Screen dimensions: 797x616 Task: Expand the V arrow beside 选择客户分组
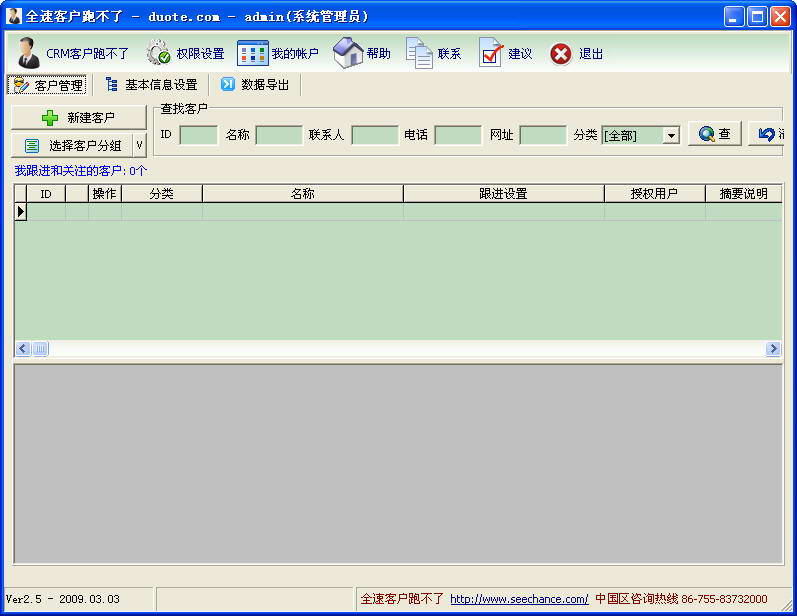pos(140,146)
